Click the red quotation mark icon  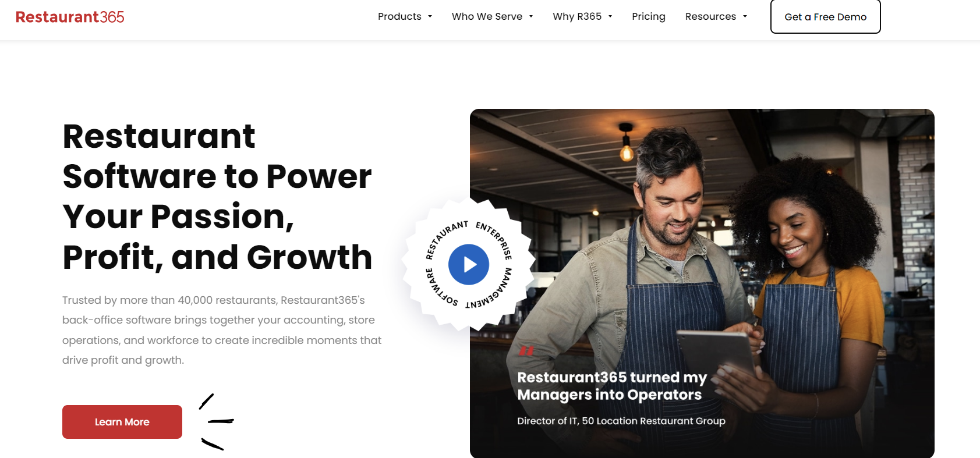pyautogui.click(x=526, y=351)
